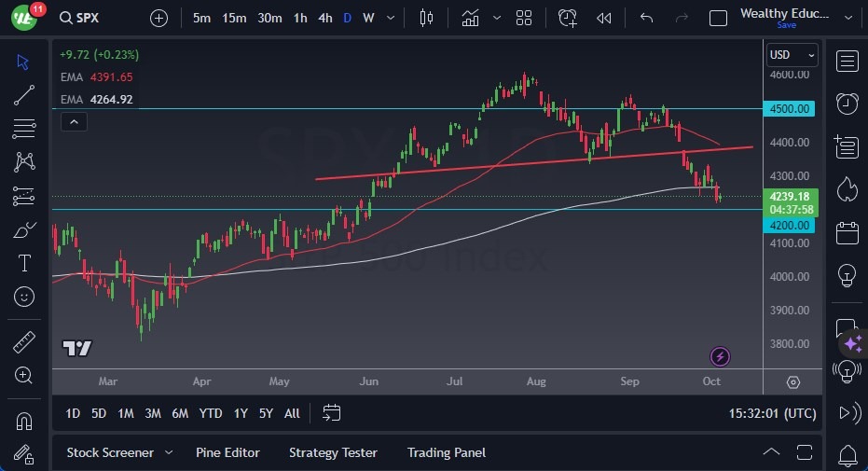Toggle the fullscreen layout square
The image size is (868, 471).
click(718, 18)
